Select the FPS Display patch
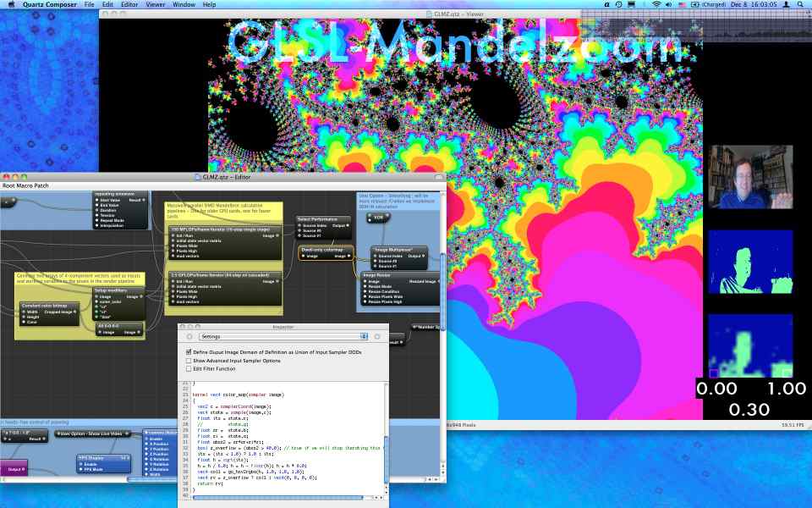 tap(103, 463)
